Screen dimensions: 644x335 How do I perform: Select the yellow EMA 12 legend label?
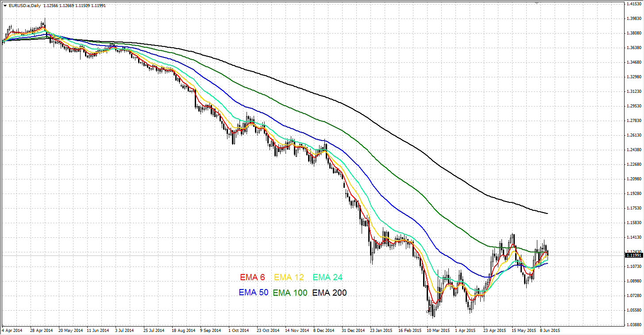(x=289, y=278)
